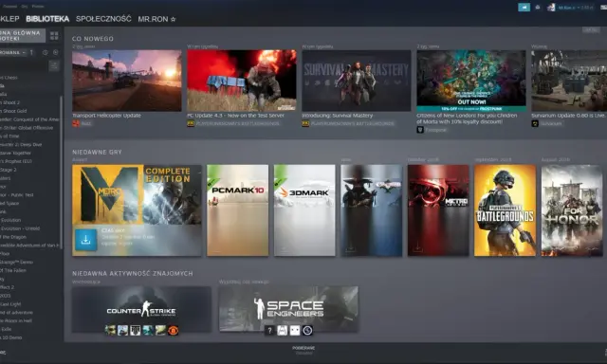Click the download icon on Metro red card

click(x=417, y=247)
